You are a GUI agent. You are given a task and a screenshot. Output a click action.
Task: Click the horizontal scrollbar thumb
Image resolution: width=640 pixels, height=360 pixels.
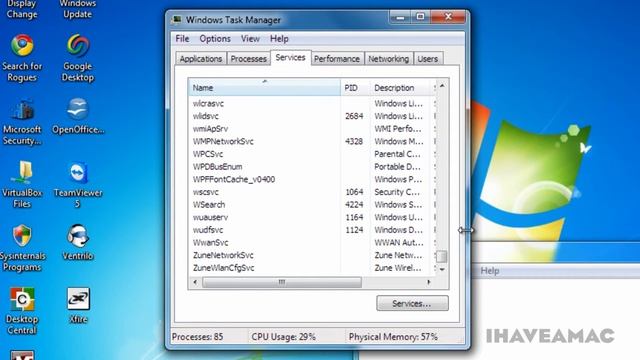pos(282,282)
